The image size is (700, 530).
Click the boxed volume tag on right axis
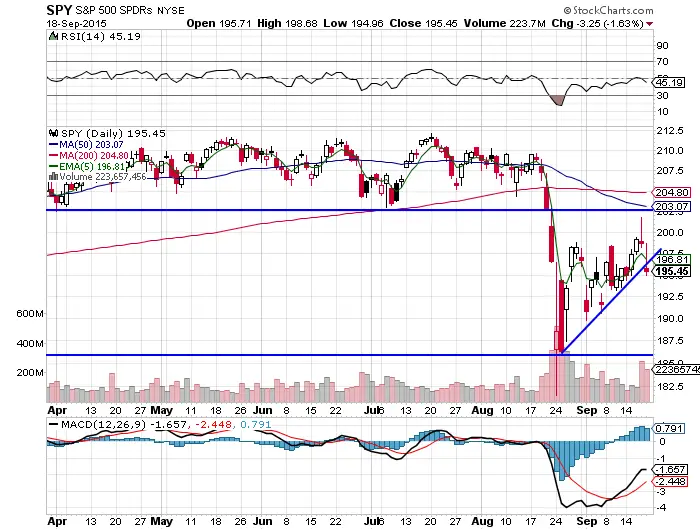(x=677, y=370)
